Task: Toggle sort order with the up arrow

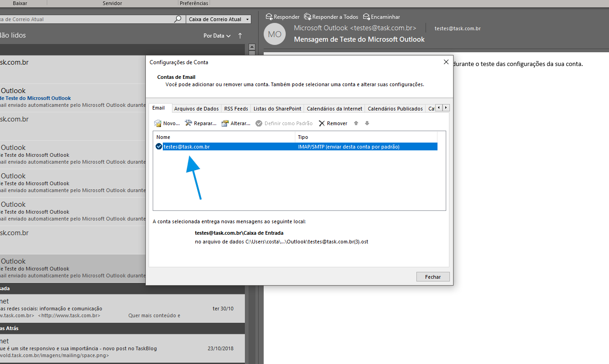Action: pos(240,36)
